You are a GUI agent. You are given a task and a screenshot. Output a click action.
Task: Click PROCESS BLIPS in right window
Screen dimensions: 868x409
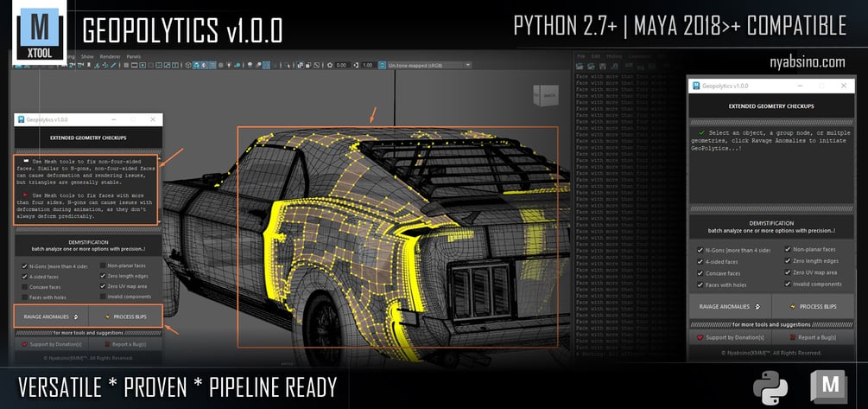pos(813,306)
